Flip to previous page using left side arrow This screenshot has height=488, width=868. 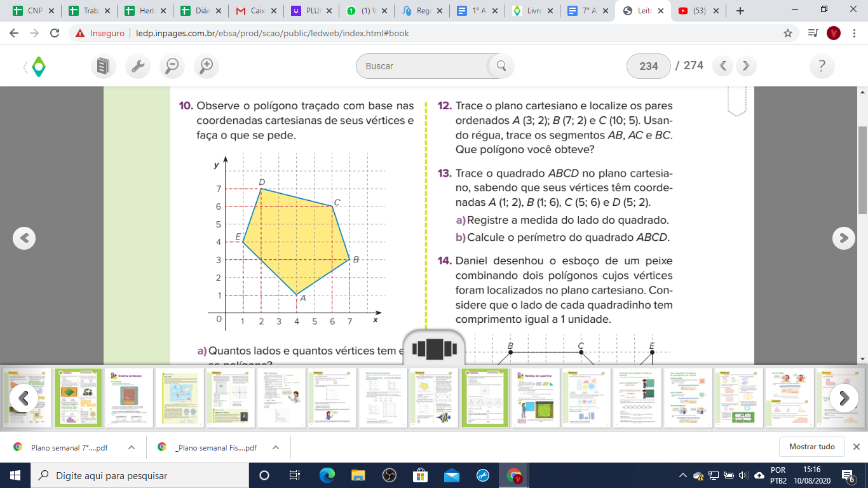[x=24, y=238]
